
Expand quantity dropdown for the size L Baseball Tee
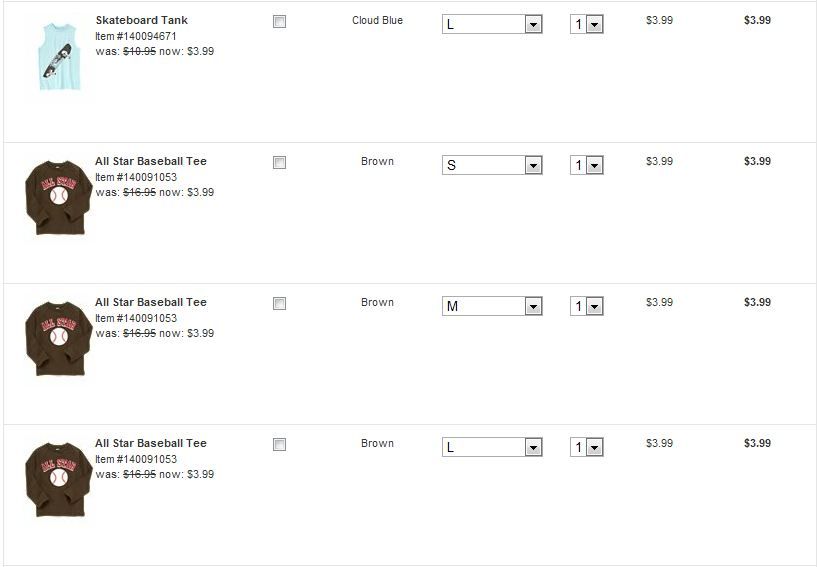click(587, 447)
